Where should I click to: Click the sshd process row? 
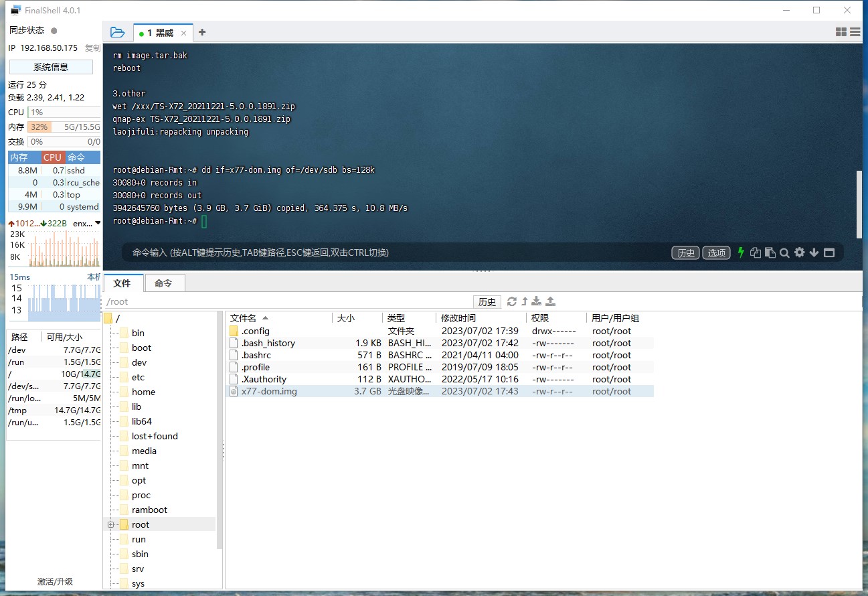tap(54, 170)
